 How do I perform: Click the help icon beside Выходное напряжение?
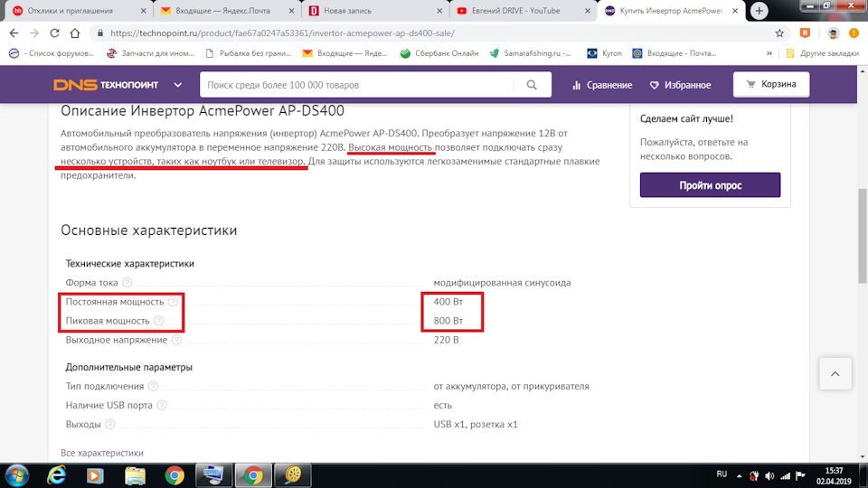[x=176, y=340]
